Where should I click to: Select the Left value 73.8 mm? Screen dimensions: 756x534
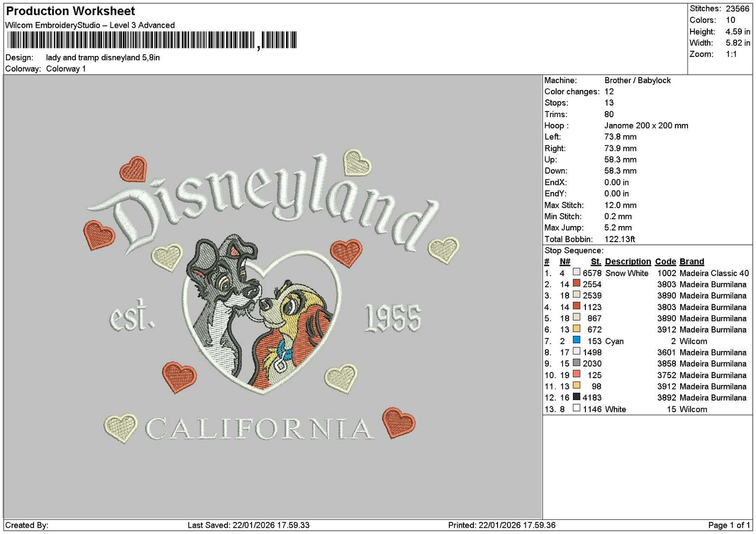620,137
